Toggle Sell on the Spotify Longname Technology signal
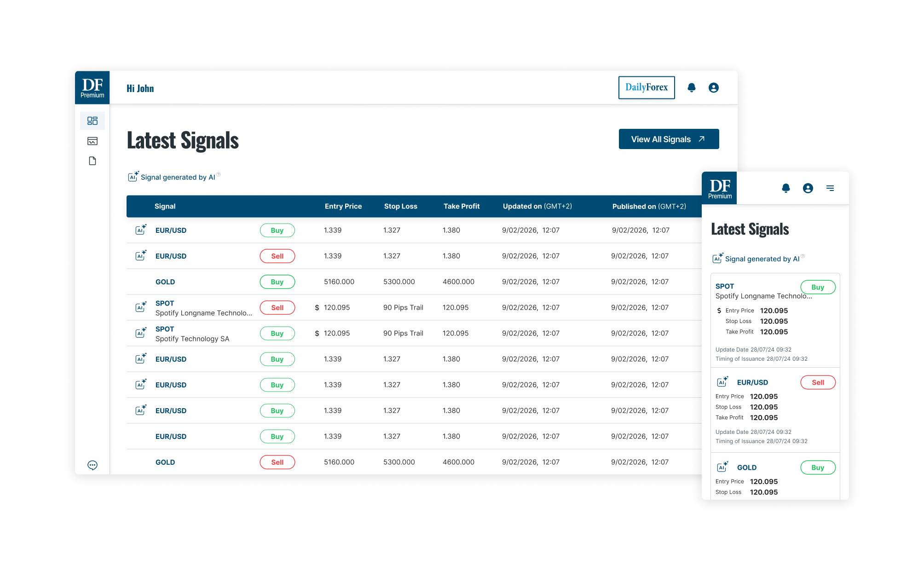924x571 pixels. (277, 307)
